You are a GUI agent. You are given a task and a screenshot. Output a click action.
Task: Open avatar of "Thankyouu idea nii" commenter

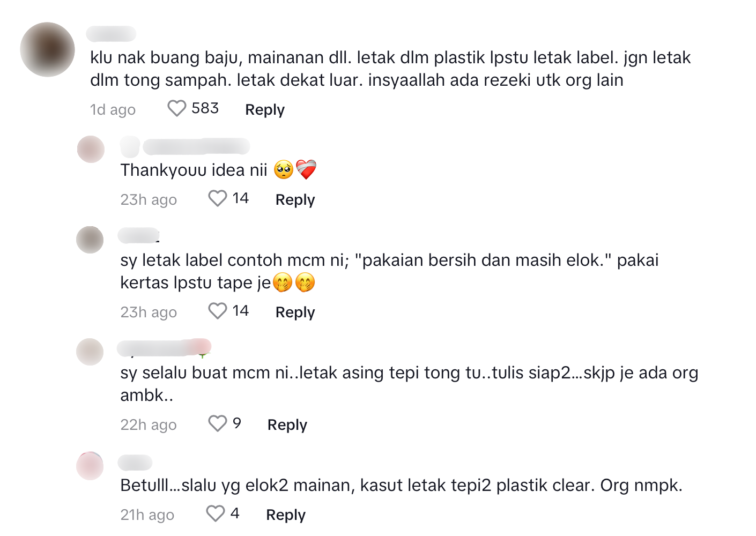pos(91,149)
